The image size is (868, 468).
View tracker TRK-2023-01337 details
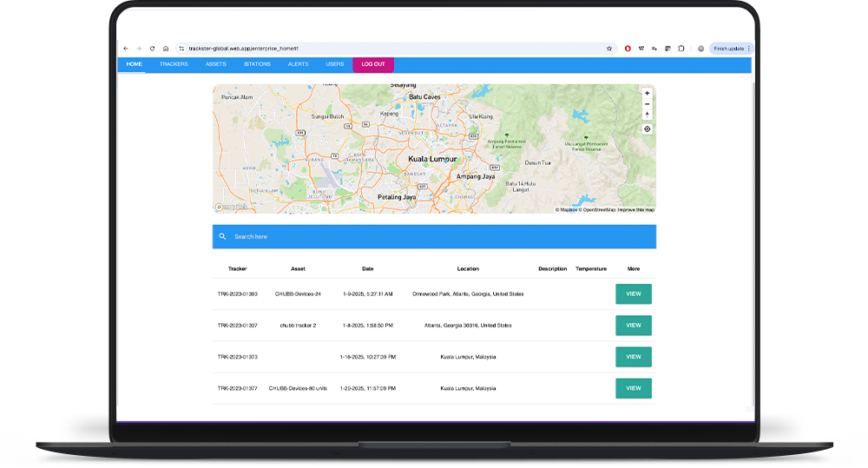(634, 326)
